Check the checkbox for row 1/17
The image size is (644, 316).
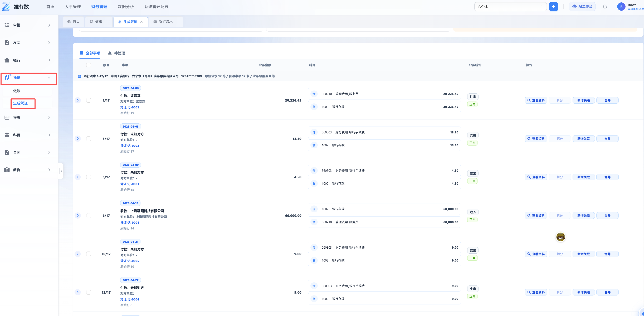[x=89, y=100]
